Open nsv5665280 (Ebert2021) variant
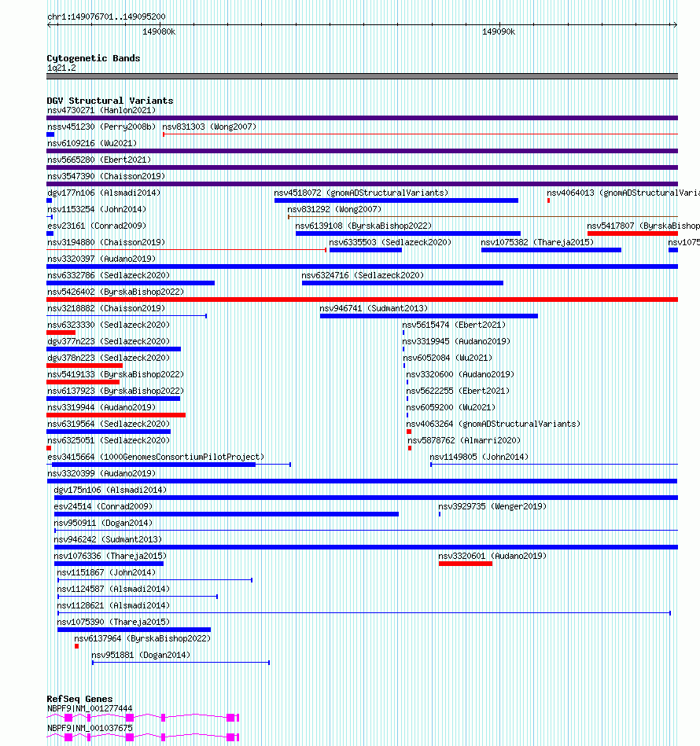Viewport: 700px width, 746px height. [99, 160]
